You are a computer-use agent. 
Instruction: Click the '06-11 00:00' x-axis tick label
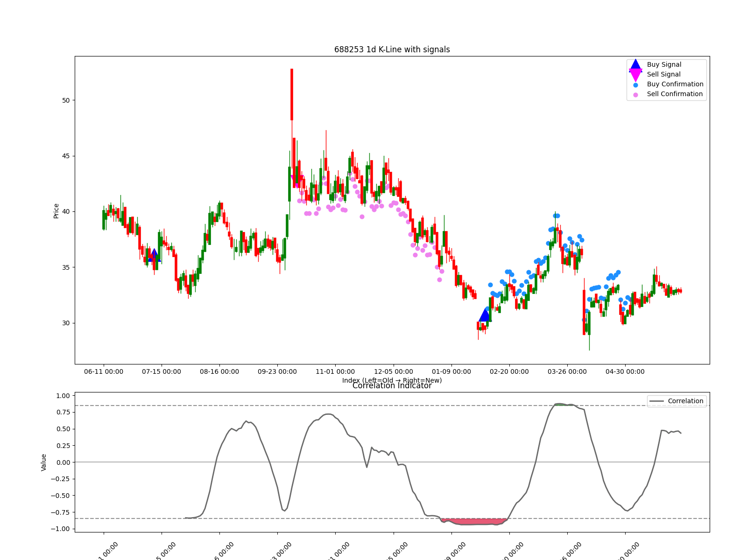[104, 372]
